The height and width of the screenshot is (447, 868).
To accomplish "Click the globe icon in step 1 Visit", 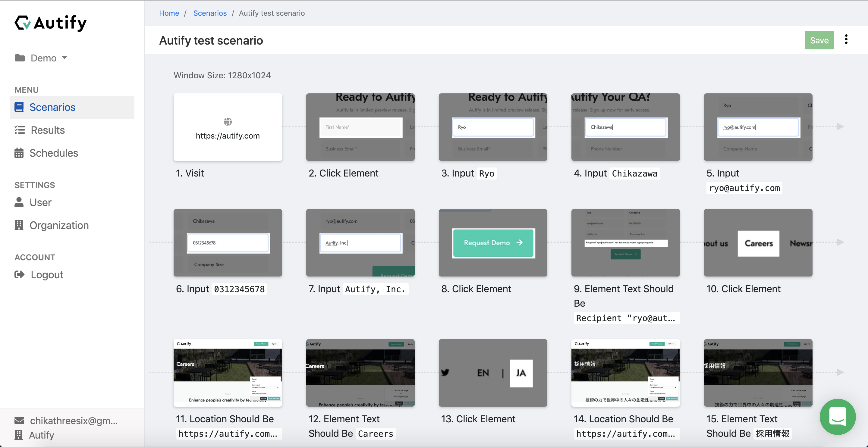I will (228, 122).
